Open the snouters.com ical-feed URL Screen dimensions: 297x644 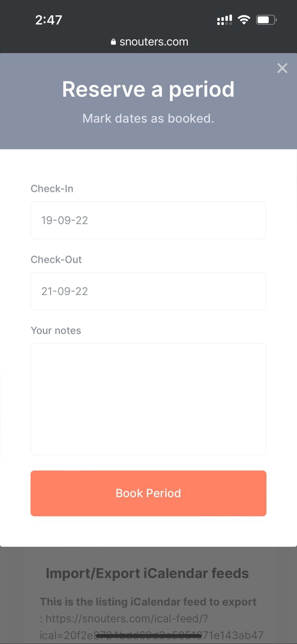[152, 627]
